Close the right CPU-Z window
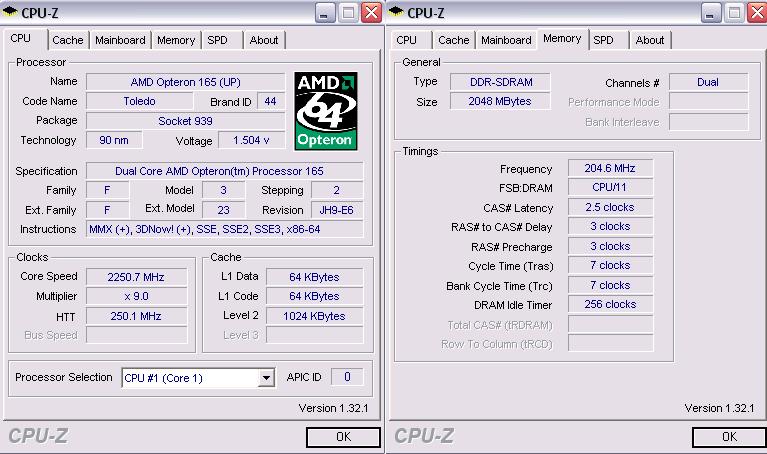This screenshot has height=454, width=767. coord(758,13)
